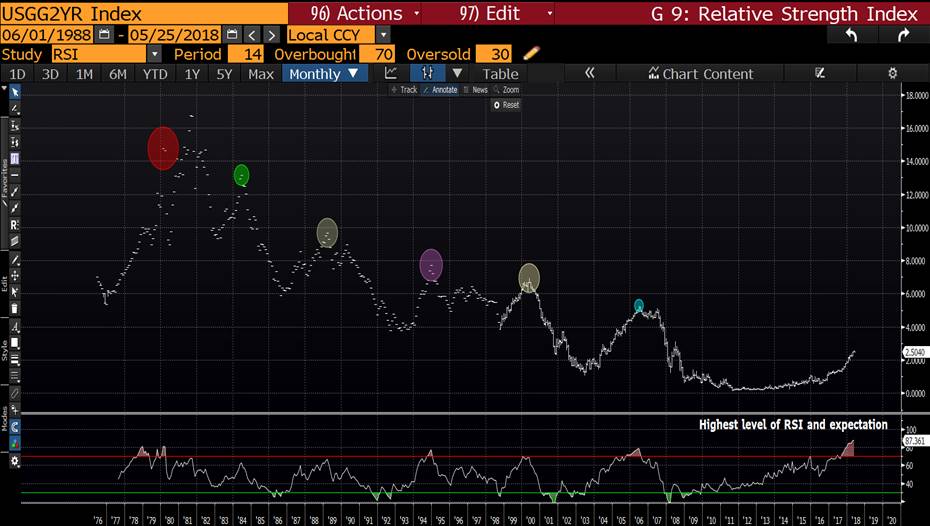This screenshot has width=930, height=526.
Task: Click the Period value field showing 14
Action: (x=246, y=54)
